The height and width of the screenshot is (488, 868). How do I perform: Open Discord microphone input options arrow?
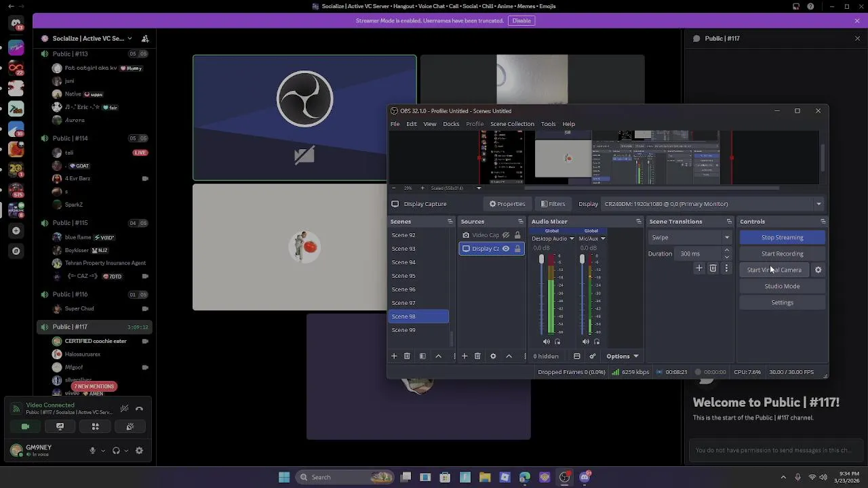coord(103,451)
